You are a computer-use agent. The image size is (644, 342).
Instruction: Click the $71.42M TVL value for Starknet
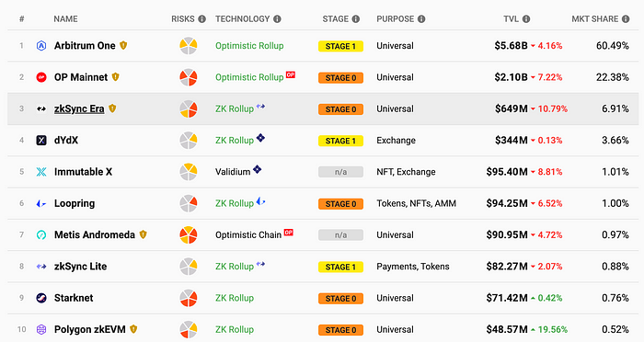coord(507,298)
